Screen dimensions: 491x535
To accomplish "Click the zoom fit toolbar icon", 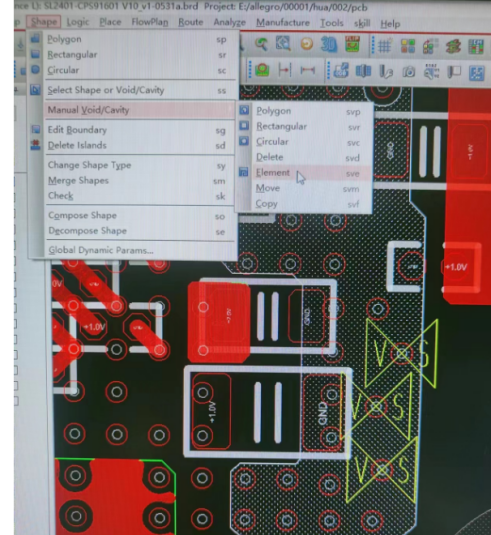I will click(x=283, y=44).
